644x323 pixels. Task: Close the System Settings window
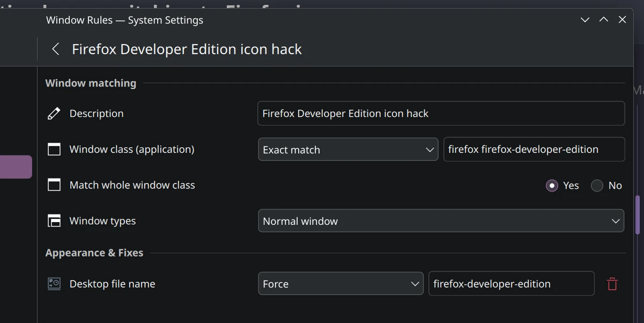point(622,20)
